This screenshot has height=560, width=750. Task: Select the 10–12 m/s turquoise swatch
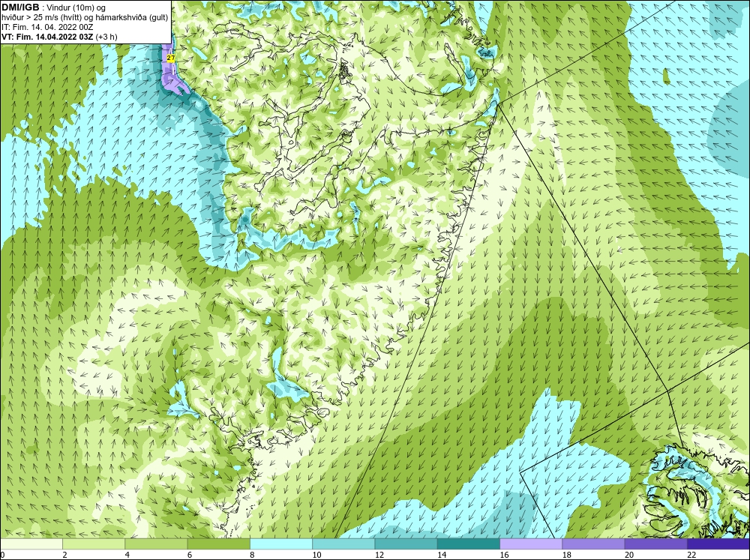343,544
